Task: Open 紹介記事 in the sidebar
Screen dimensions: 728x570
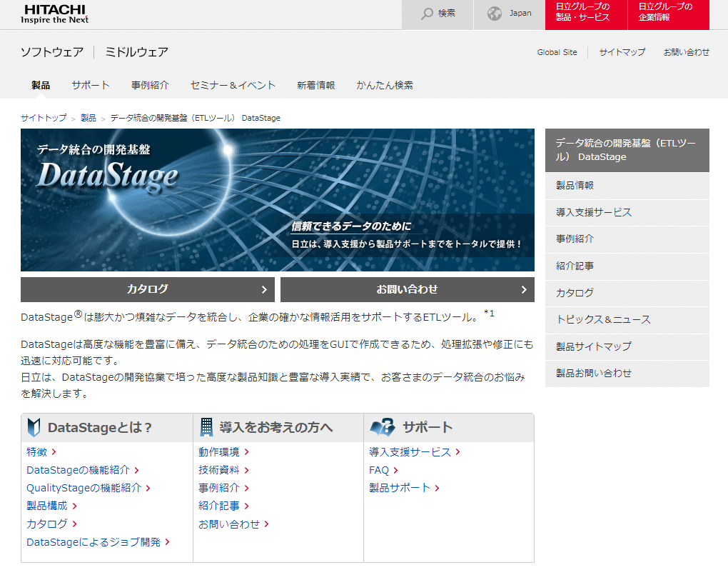Action: (627, 266)
